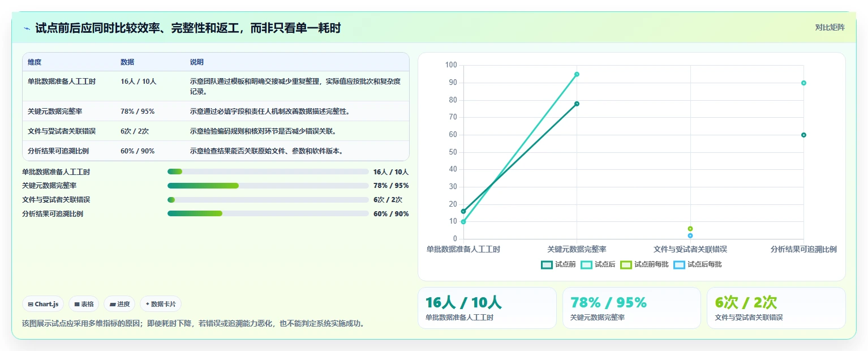
Task: Click x-axis label 文件与受试者关联错误 in chart
Action: pos(690,249)
